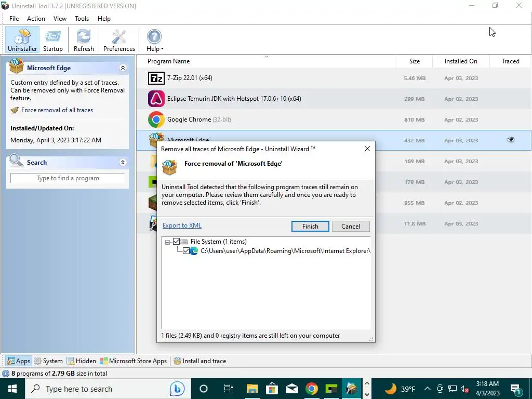Open the Tools menu
The image size is (532, 399).
click(x=82, y=19)
